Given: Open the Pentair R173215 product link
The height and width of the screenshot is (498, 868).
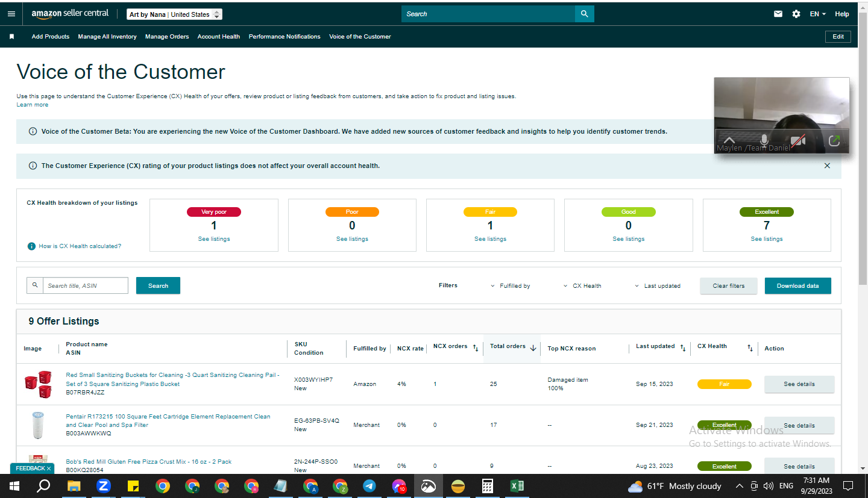Looking at the screenshot, I should click(168, 420).
